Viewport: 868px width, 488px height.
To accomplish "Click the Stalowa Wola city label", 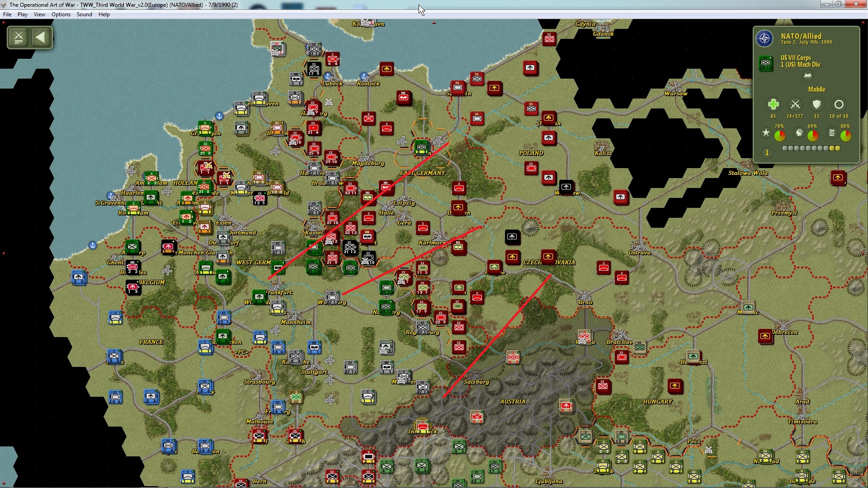I will click(748, 173).
